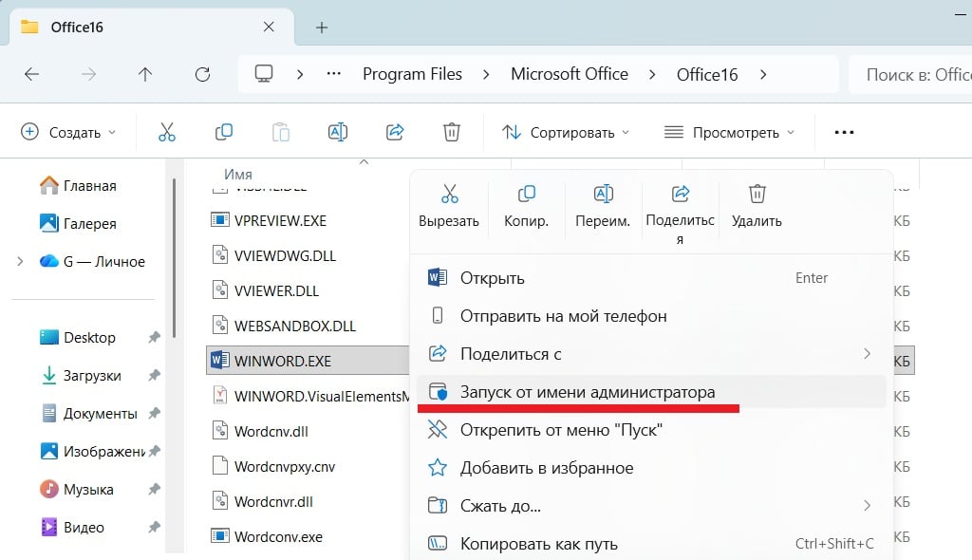This screenshot has height=560, width=972.
Task: Go up one folder with the up arrow
Action: pos(145,74)
